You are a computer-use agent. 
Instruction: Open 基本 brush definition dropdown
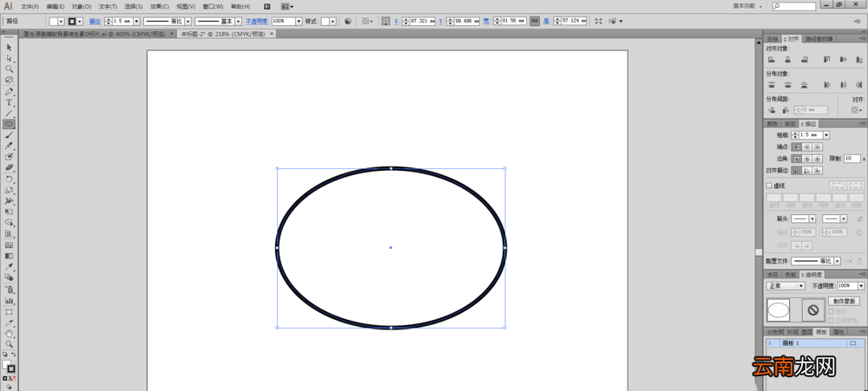click(x=239, y=21)
